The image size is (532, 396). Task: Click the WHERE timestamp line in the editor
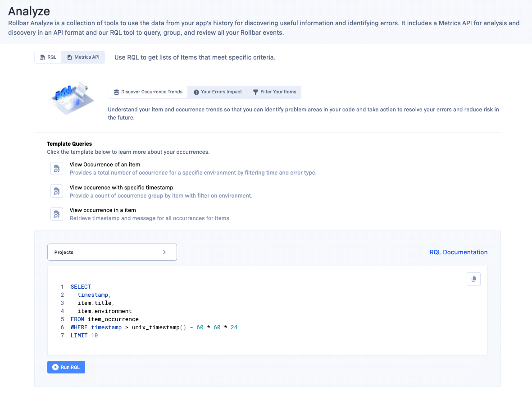(153, 327)
